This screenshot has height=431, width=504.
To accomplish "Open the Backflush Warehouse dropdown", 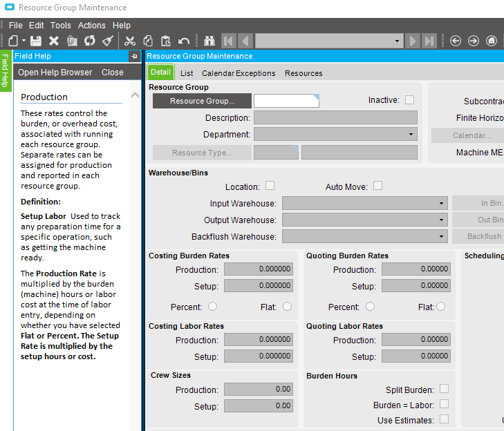I will click(x=441, y=237).
